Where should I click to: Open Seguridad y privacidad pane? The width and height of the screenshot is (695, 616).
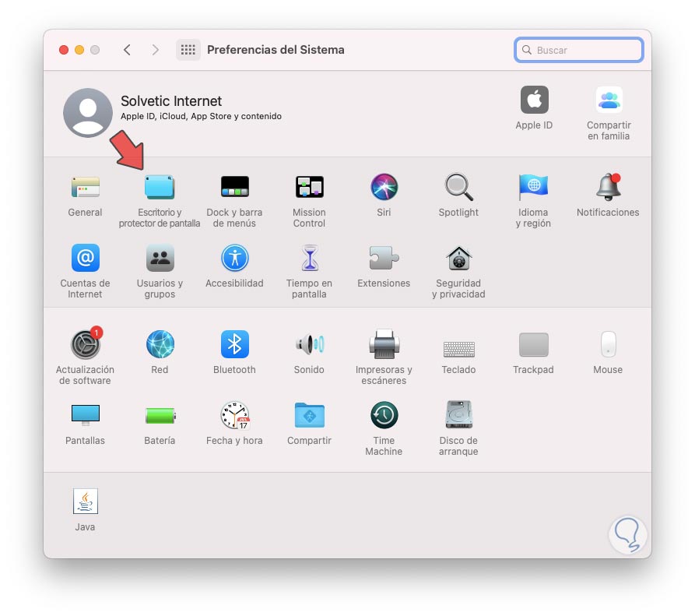click(x=458, y=258)
